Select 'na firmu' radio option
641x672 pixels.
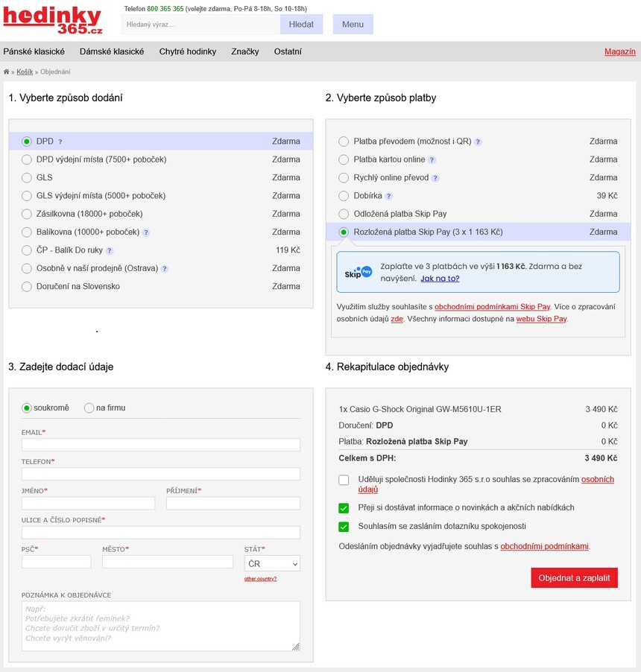click(89, 408)
